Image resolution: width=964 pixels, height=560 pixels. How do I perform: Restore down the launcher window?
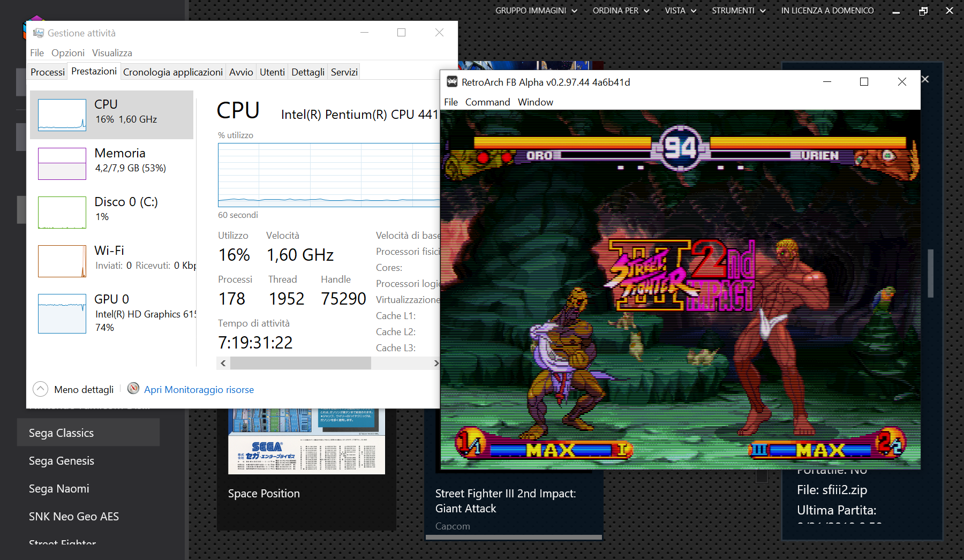coord(923,11)
